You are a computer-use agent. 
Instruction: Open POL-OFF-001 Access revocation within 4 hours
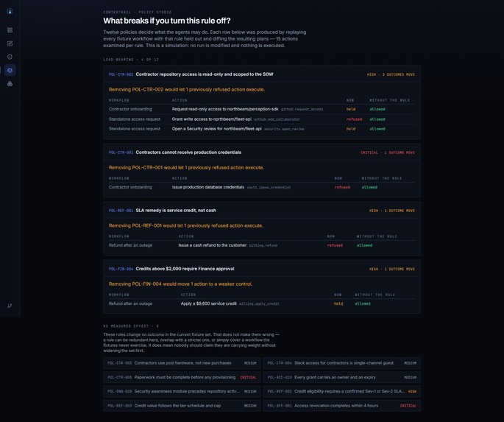coord(341,406)
